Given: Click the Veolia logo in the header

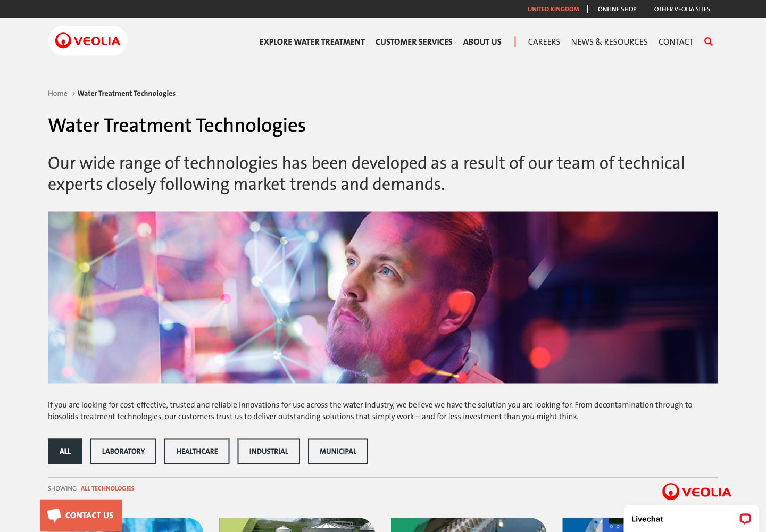Looking at the screenshot, I should [x=88, y=40].
